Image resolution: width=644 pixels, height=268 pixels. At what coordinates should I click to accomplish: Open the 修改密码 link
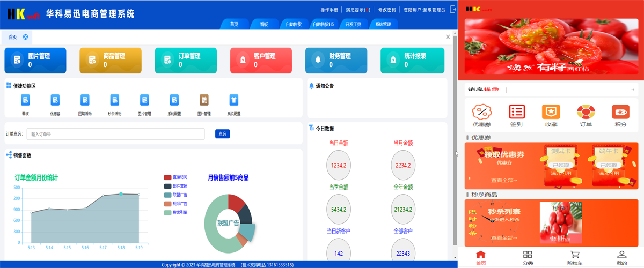coord(387,10)
